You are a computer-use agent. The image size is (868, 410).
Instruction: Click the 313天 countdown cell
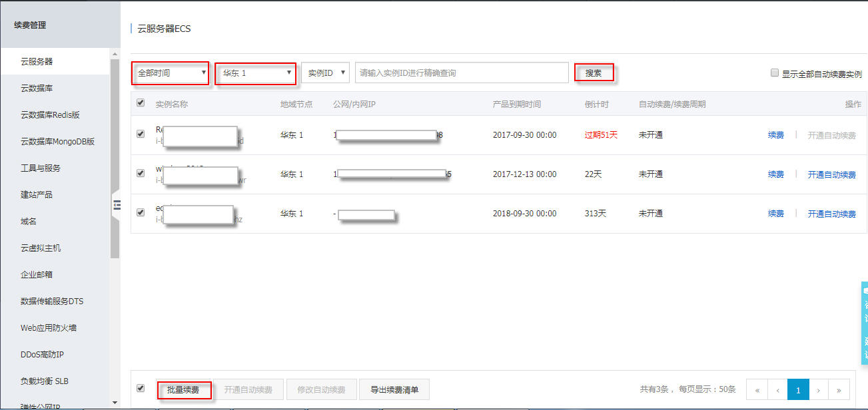click(596, 213)
